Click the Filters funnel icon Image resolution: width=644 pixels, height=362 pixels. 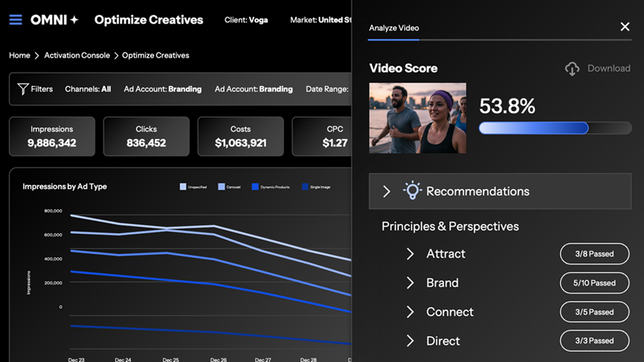click(x=23, y=89)
